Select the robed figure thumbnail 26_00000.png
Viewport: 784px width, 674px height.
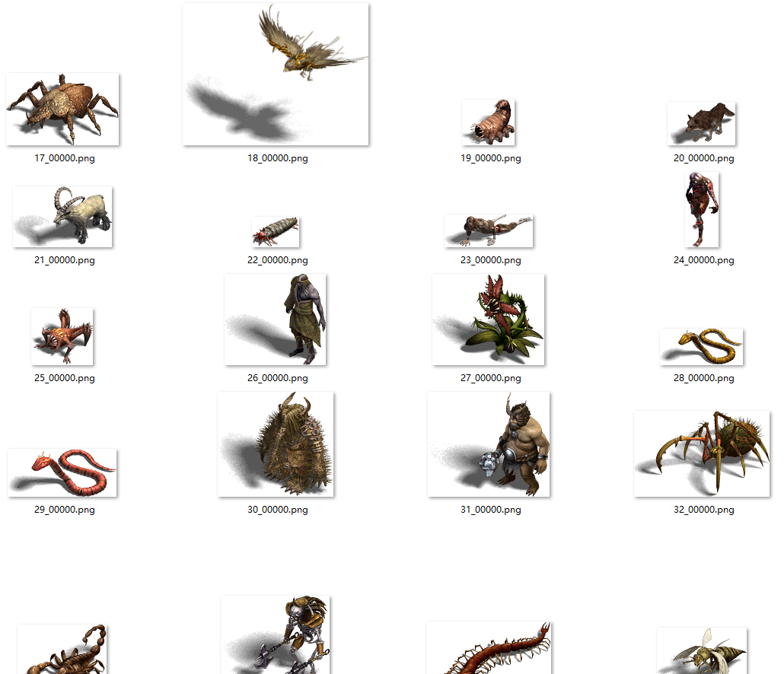(x=276, y=320)
